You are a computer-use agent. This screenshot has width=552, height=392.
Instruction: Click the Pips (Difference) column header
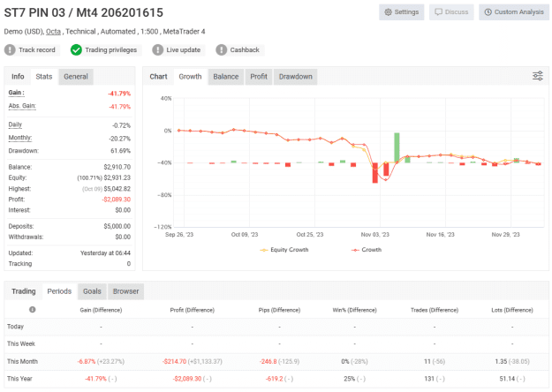click(x=279, y=310)
